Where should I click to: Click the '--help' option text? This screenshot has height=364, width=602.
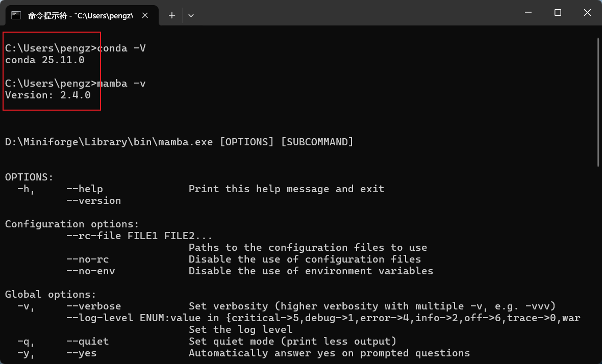84,189
